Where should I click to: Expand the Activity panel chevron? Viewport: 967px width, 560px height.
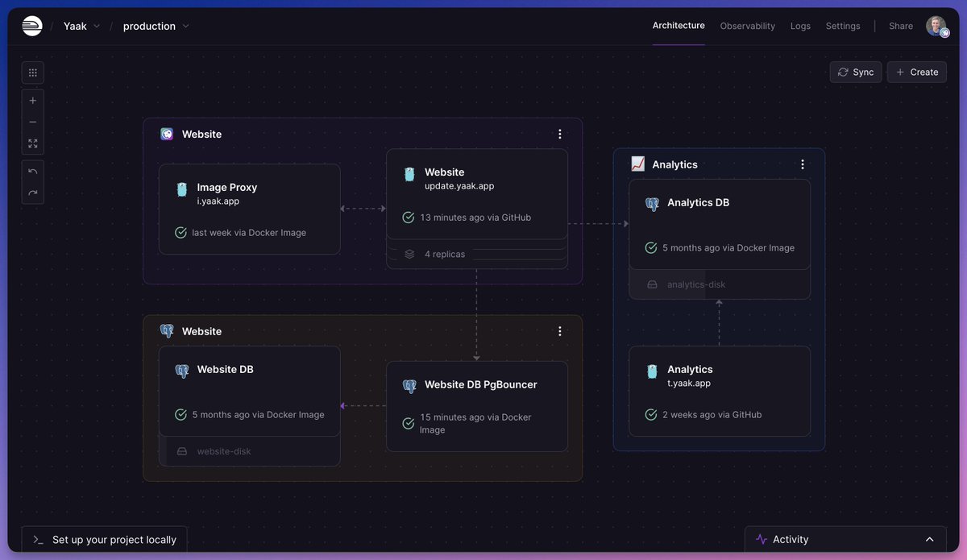(930, 540)
